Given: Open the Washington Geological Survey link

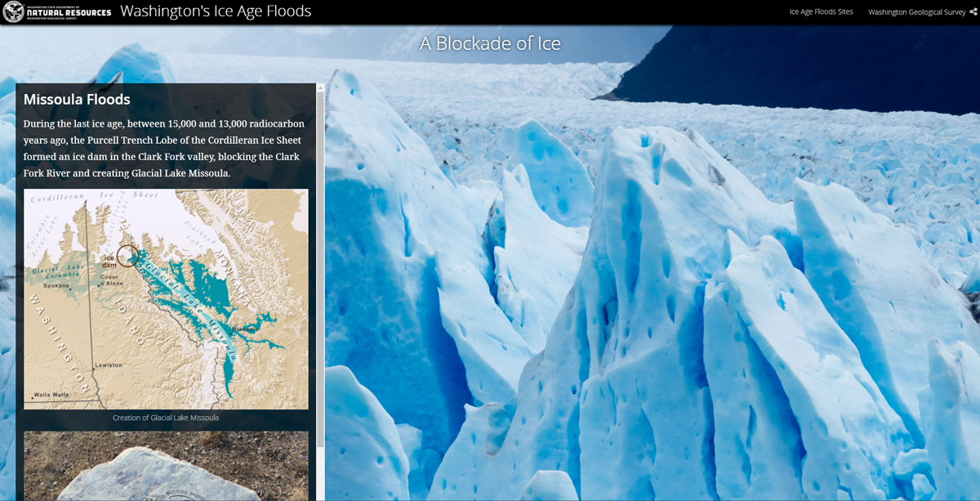Looking at the screenshot, I should [917, 11].
